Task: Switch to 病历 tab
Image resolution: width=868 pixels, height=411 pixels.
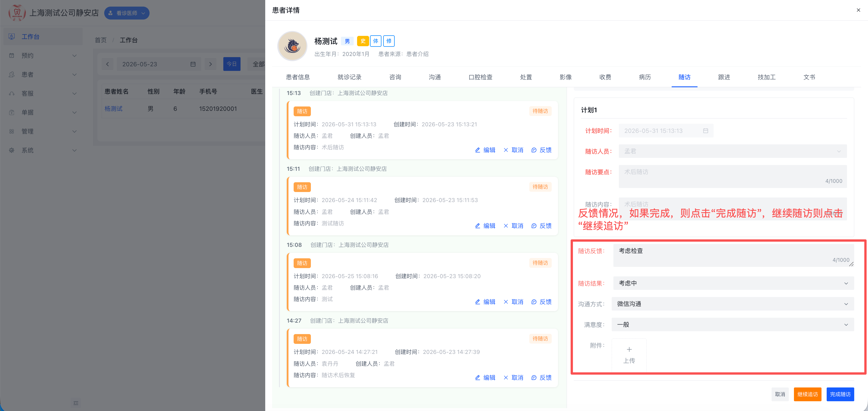Action: click(645, 77)
